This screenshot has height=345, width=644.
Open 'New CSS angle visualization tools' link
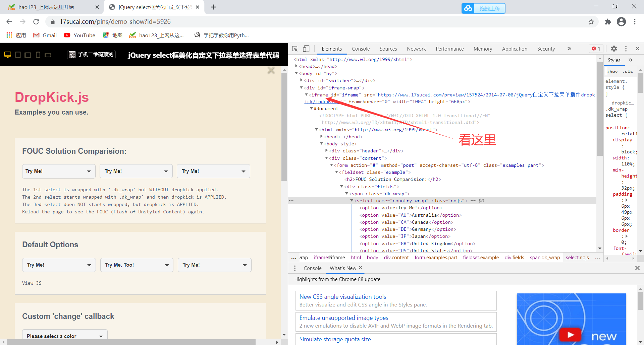click(342, 297)
